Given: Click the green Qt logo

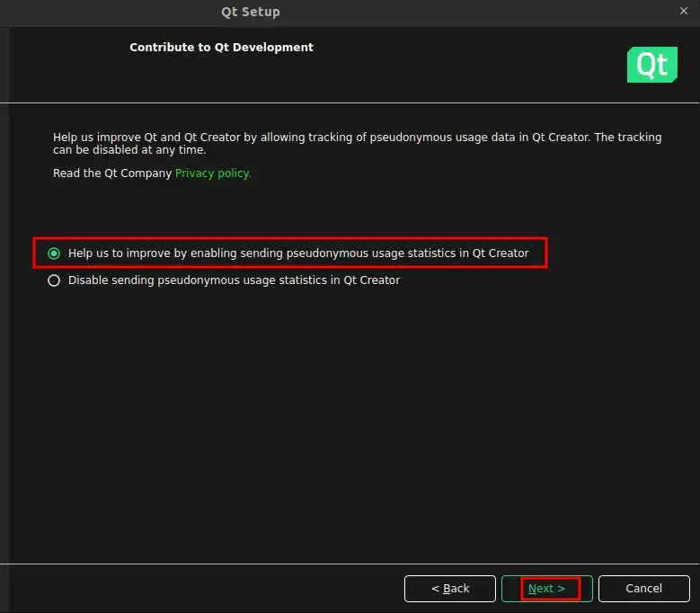Looking at the screenshot, I should tap(652, 65).
